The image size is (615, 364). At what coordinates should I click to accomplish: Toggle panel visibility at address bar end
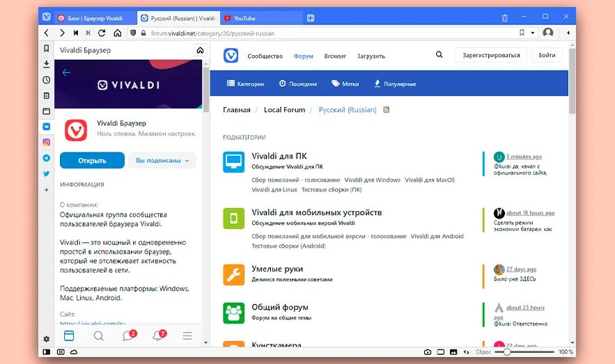coord(568,33)
